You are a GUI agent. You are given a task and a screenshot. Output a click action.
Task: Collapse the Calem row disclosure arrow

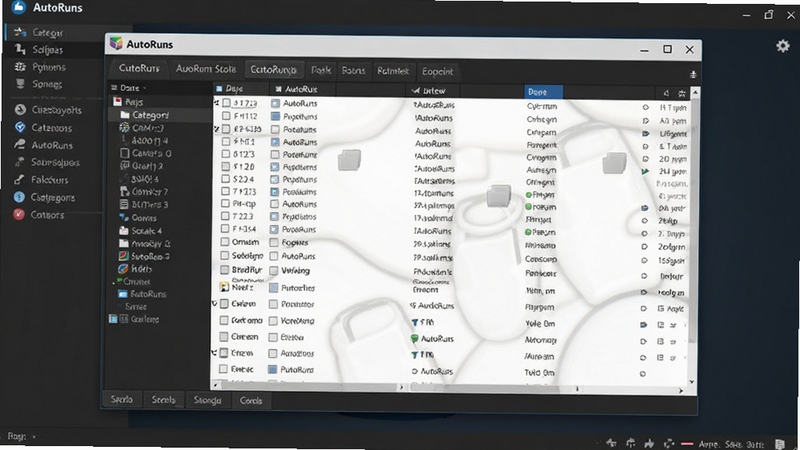[215, 304]
